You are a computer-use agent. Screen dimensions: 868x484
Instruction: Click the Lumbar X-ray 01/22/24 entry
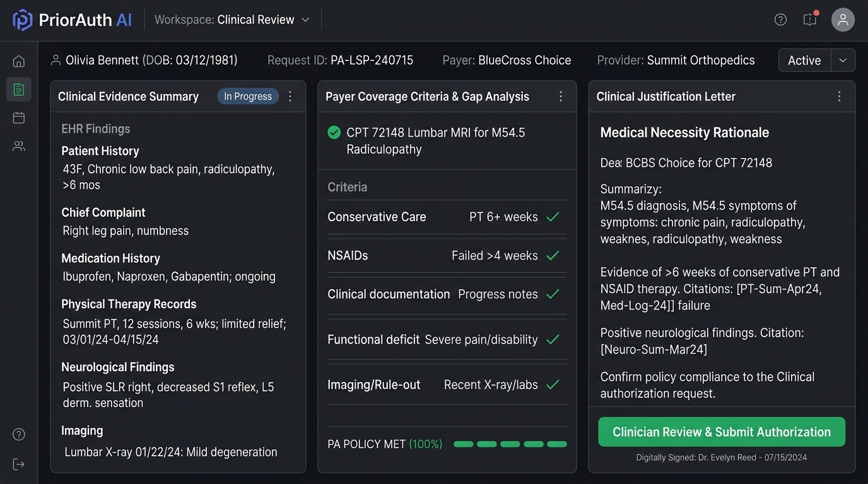click(171, 452)
